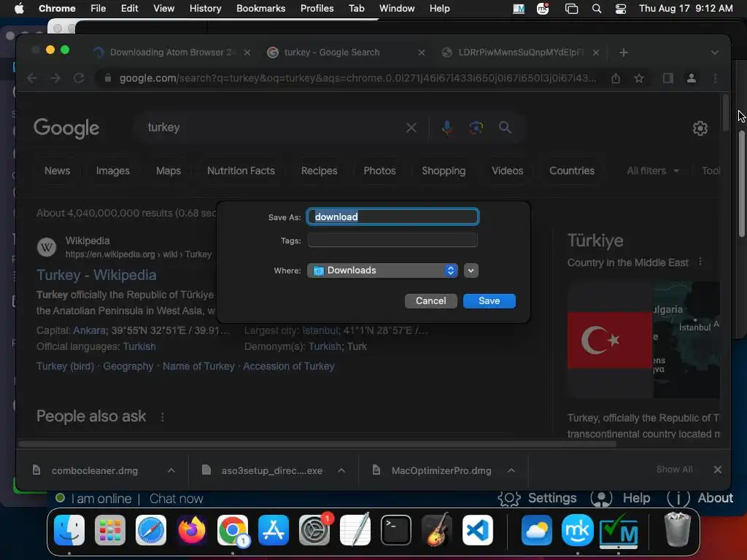747x560 pixels.
Task: Launch Visual Studio Code from Dock
Action: click(x=478, y=530)
